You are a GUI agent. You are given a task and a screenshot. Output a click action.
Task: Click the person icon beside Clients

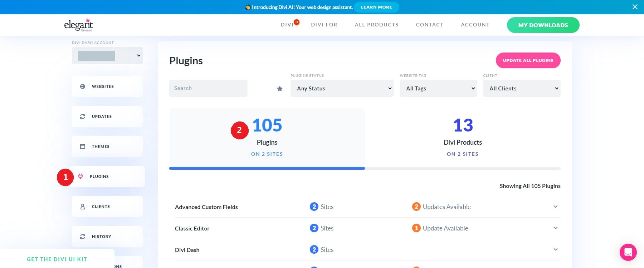(x=83, y=207)
